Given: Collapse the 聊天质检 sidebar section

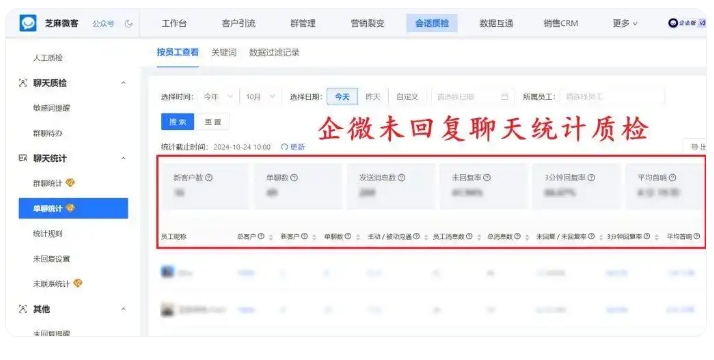Looking at the screenshot, I should click(x=123, y=83).
